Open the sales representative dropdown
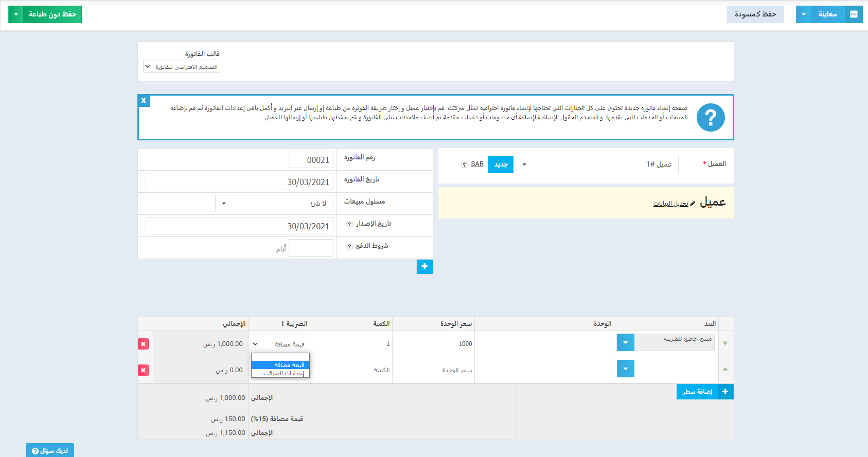 tap(223, 204)
